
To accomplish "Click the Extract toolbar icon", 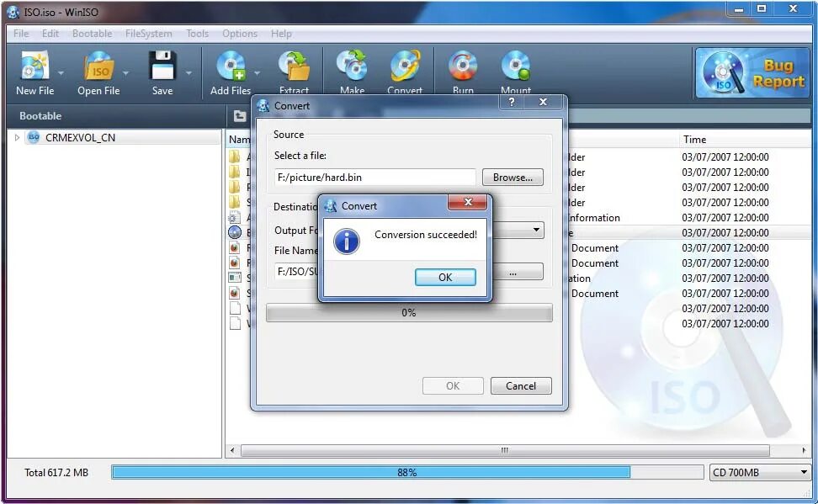I will tap(294, 66).
